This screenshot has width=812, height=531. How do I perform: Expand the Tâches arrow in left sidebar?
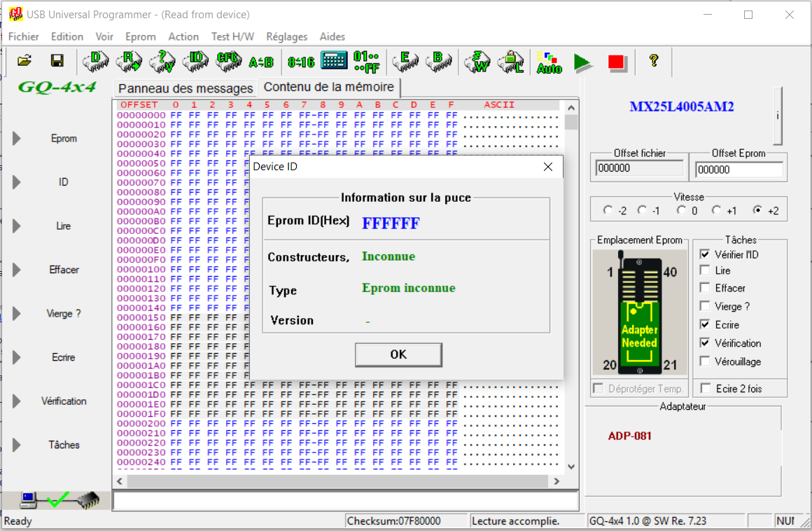[x=17, y=445]
